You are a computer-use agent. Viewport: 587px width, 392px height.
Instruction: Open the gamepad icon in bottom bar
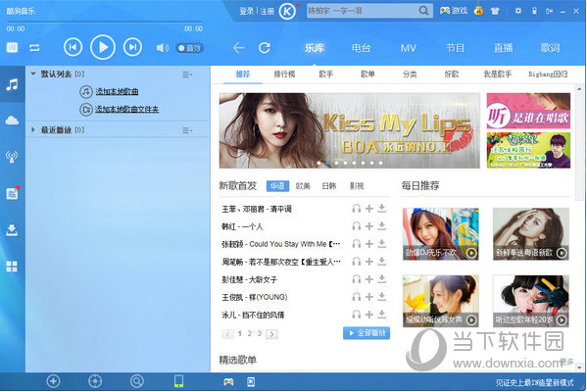[228, 382]
